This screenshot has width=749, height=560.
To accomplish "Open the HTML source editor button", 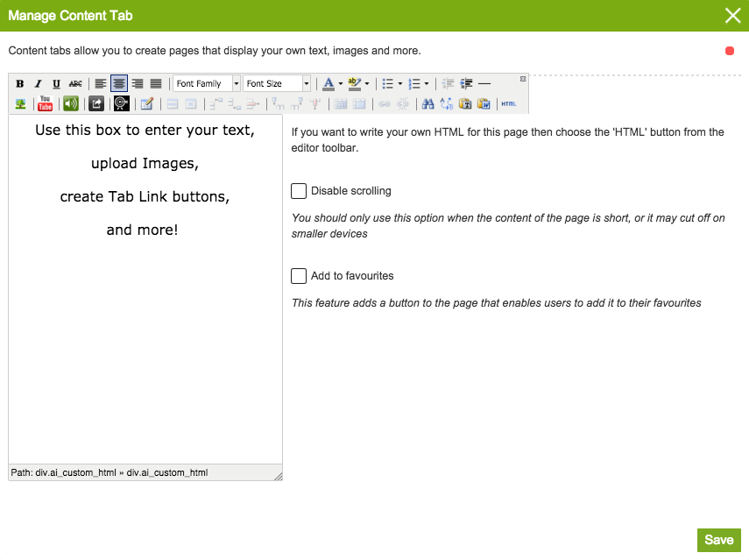I will [x=508, y=103].
